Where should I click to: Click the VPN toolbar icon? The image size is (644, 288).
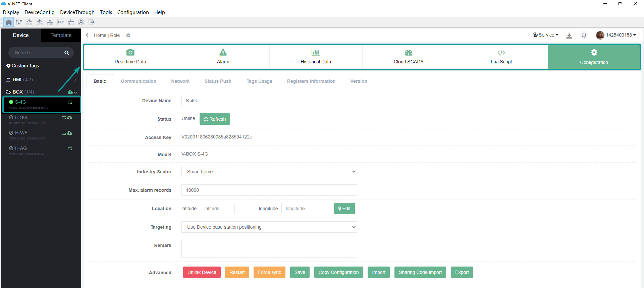click(40, 22)
